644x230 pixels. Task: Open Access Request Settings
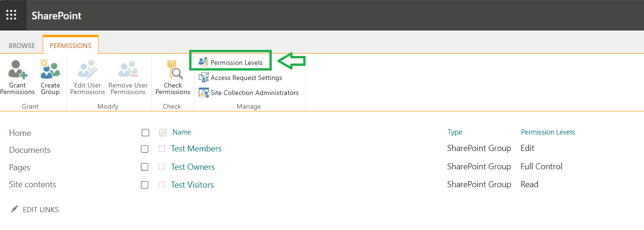pyautogui.click(x=240, y=78)
